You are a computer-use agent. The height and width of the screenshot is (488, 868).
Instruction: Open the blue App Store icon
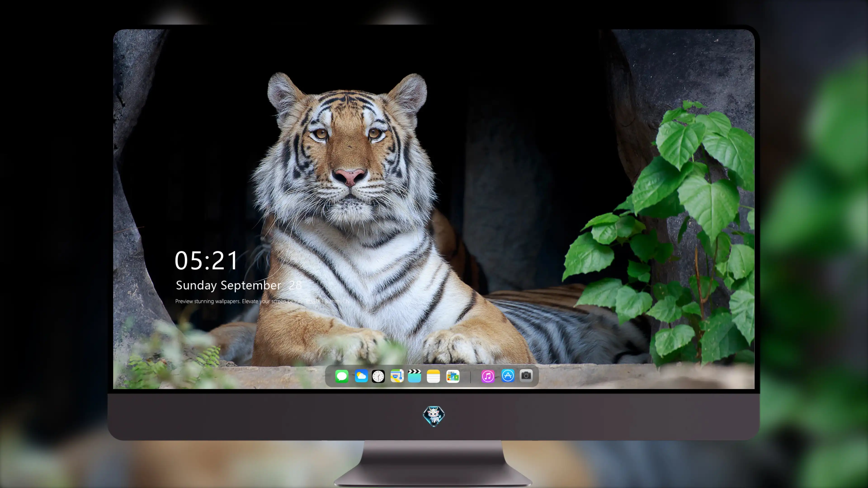pyautogui.click(x=508, y=375)
